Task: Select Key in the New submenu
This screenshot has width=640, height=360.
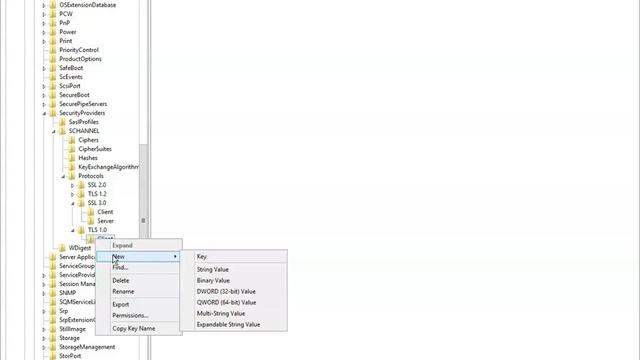Action: (x=234, y=257)
